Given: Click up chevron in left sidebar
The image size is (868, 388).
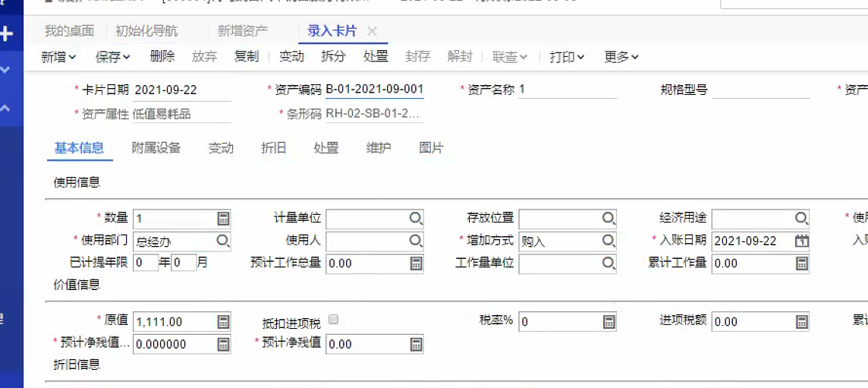Looking at the screenshot, I should (x=5, y=108).
